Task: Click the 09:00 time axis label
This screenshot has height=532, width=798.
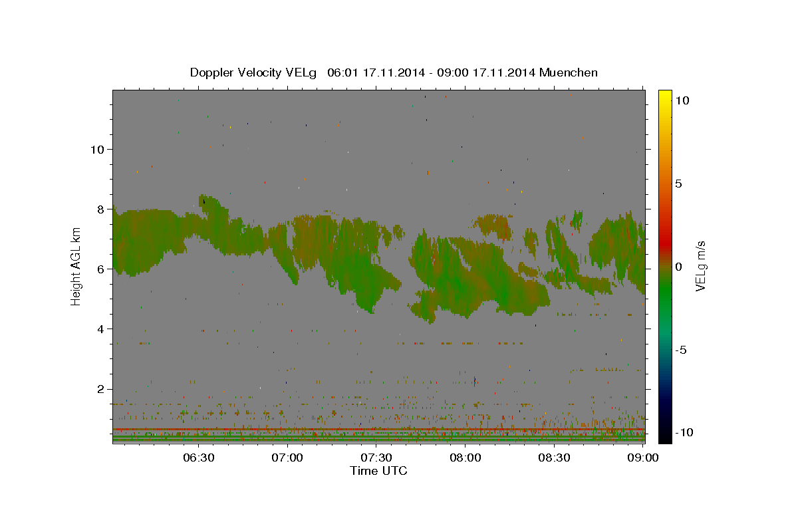Action: pos(644,458)
